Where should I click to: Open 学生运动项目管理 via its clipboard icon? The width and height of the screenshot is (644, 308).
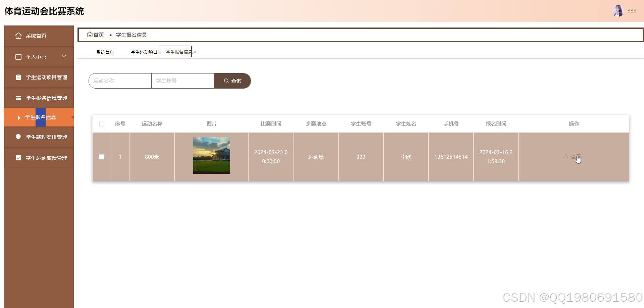tap(18, 77)
